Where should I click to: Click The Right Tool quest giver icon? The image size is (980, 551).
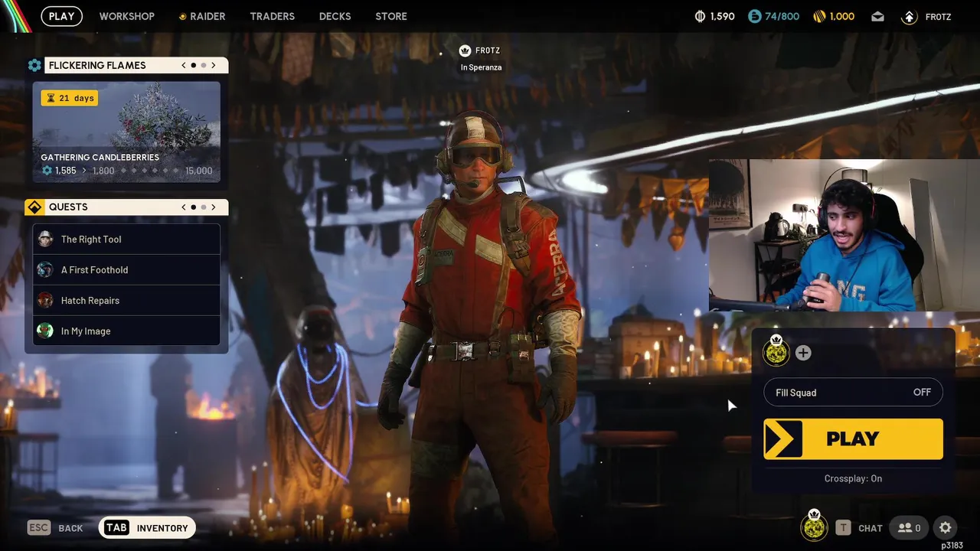[x=45, y=239]
